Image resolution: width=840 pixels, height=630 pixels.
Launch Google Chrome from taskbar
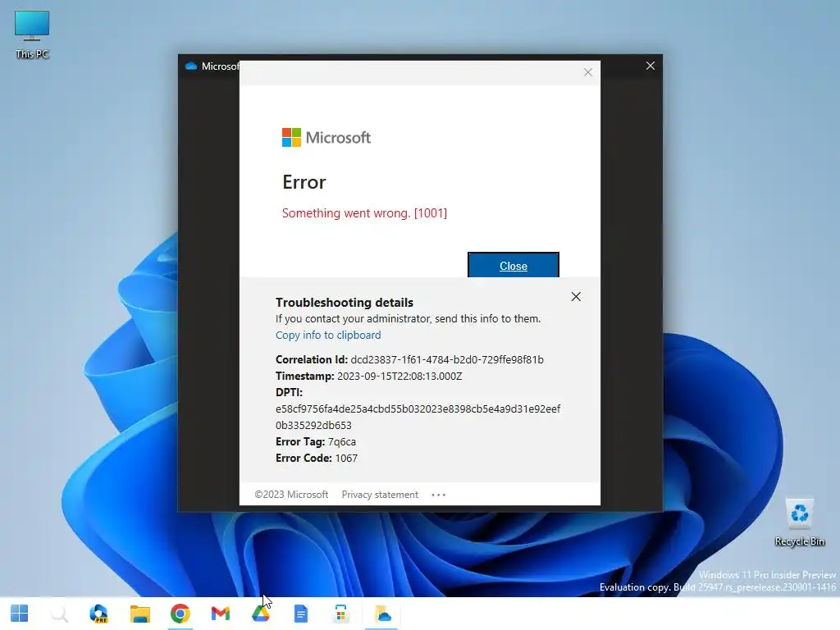tap(180, 614)
